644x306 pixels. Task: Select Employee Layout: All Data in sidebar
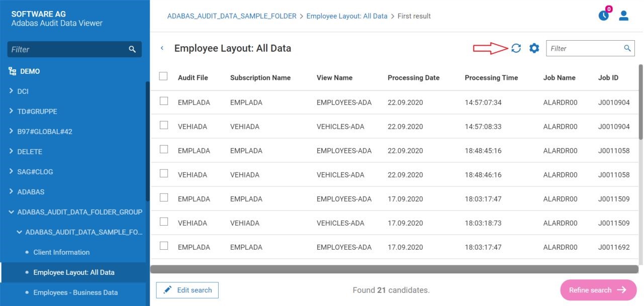click(x=74, y=272)
